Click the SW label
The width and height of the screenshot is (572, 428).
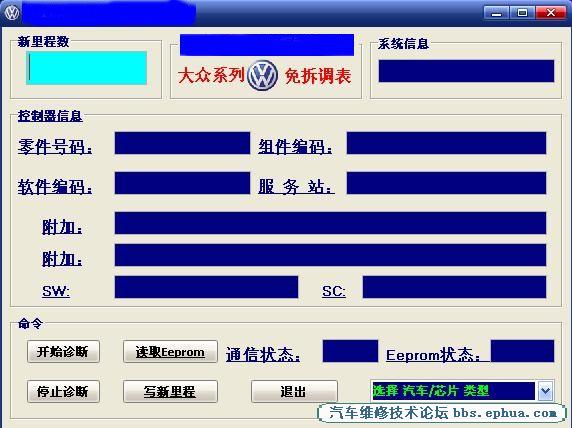pyautogui.click(x=56, y=291)
